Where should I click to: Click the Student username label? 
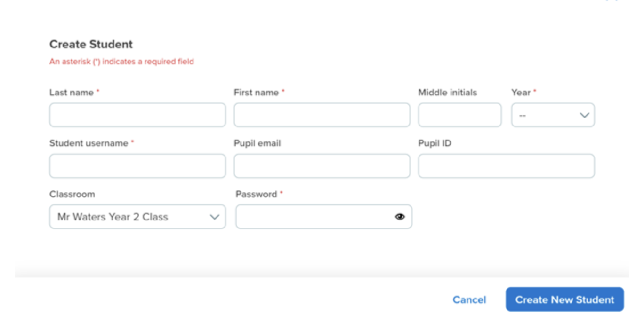click(89, 143)
